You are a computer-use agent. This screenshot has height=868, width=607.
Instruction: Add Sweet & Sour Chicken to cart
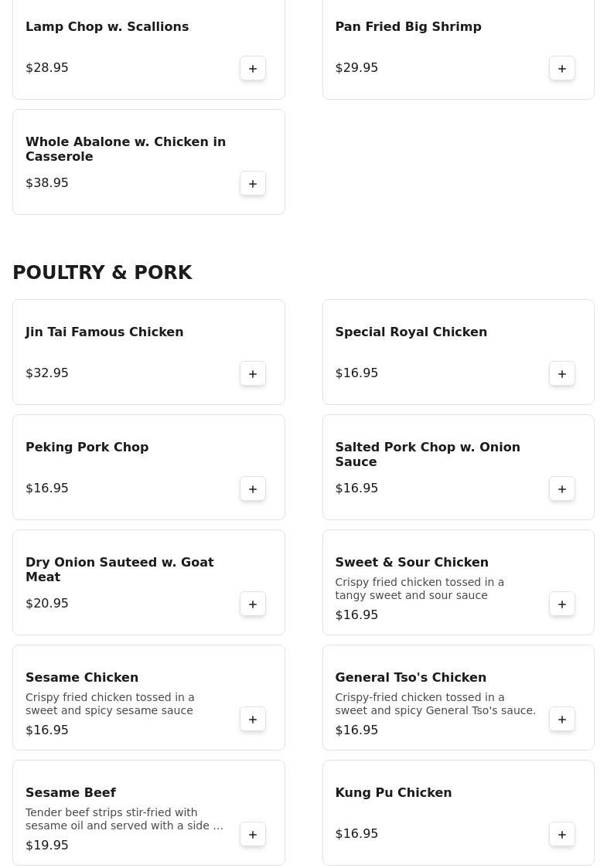pyautogui.click(x=562, y=604)
